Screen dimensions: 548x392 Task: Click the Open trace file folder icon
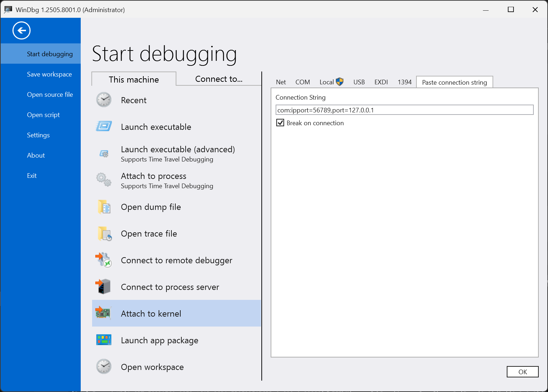(104, 233)
